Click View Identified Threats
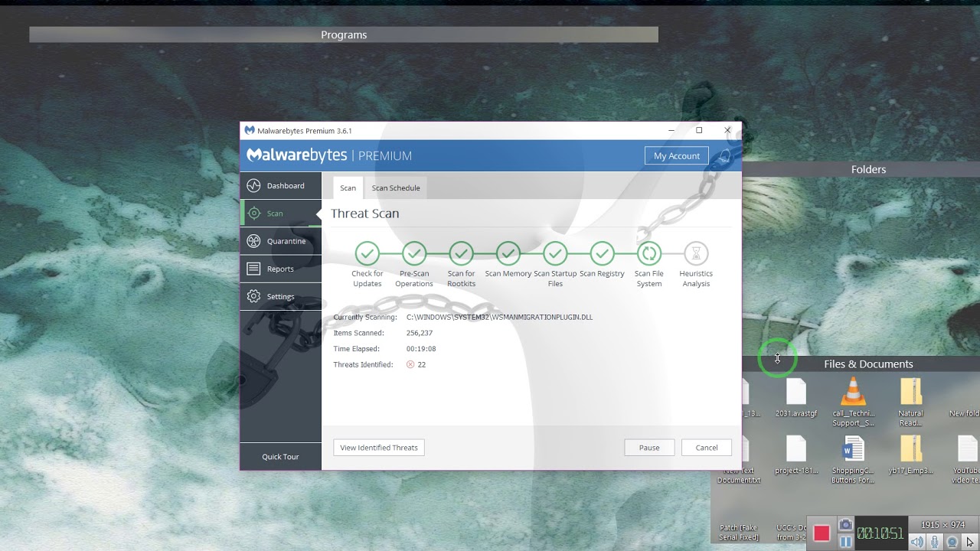Image resolution: width=980 pixels, height=551 pixels. (x=379, y=448)
